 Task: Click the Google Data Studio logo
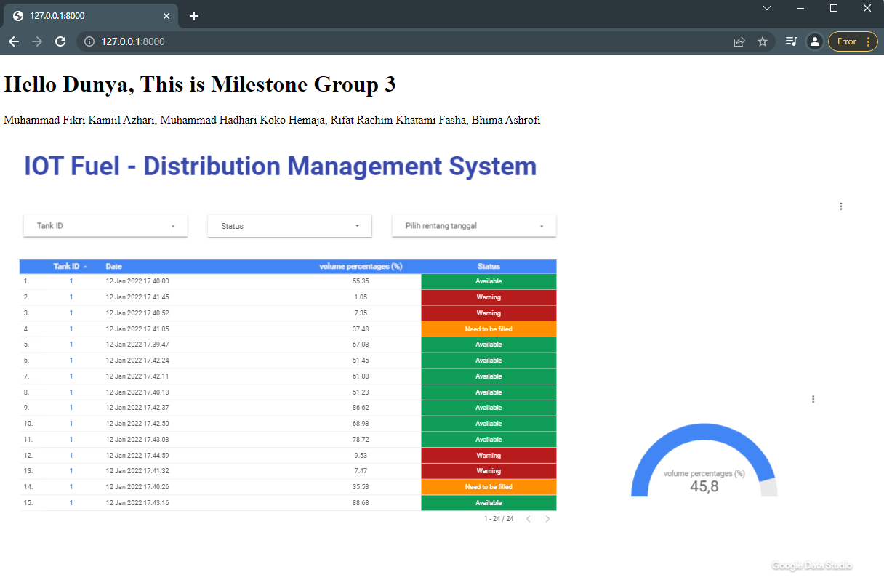click(x=812, y=565)
